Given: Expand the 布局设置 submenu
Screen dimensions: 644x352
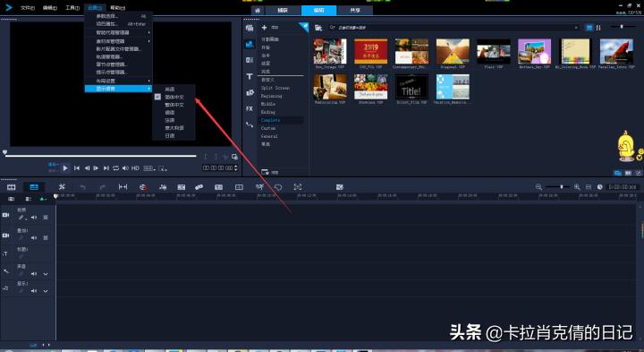Looking at the screenshot, I should tap(118, 81).
